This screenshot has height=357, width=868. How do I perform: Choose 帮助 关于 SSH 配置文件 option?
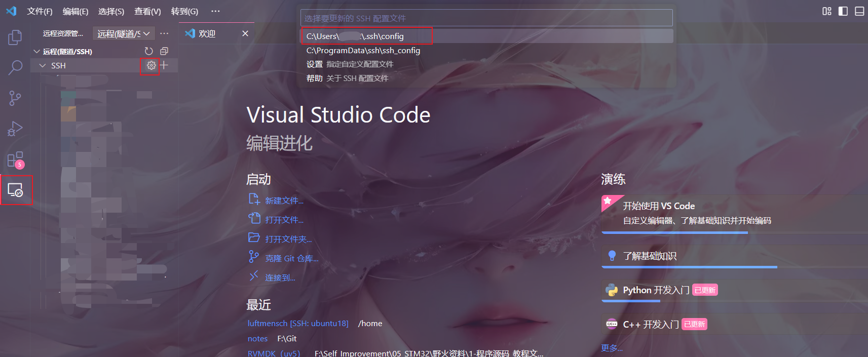pos(486,78)
